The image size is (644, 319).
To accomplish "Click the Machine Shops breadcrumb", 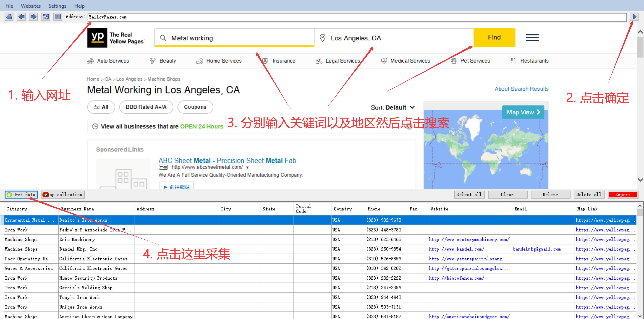I will 164,79.
